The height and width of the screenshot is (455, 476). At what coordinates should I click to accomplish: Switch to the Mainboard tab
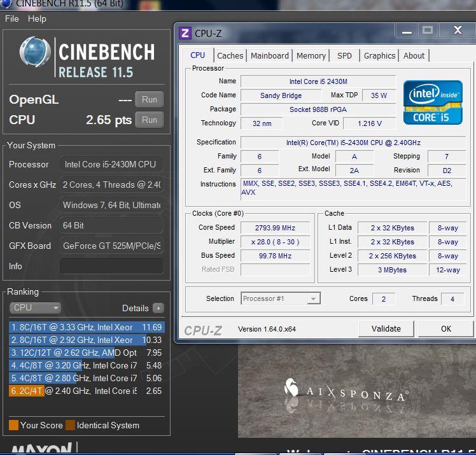point(270,56)
